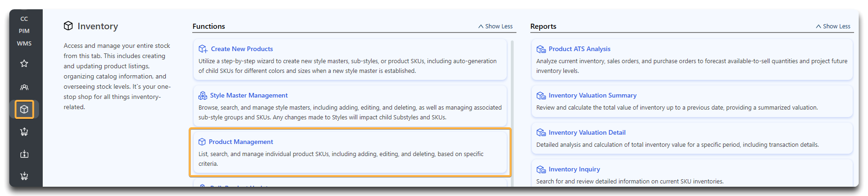Screen dimensions: 868x196
Task: Click the box with up arrow sidebar icon
Action: pos(24,154)
